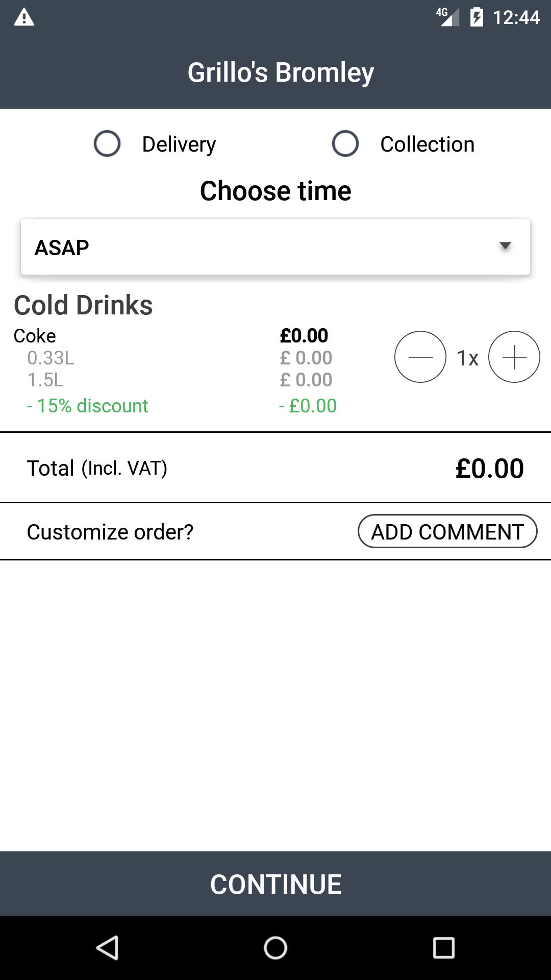Tap the CONTINUE button
This screenshot has width=551, height=980.
275,884
